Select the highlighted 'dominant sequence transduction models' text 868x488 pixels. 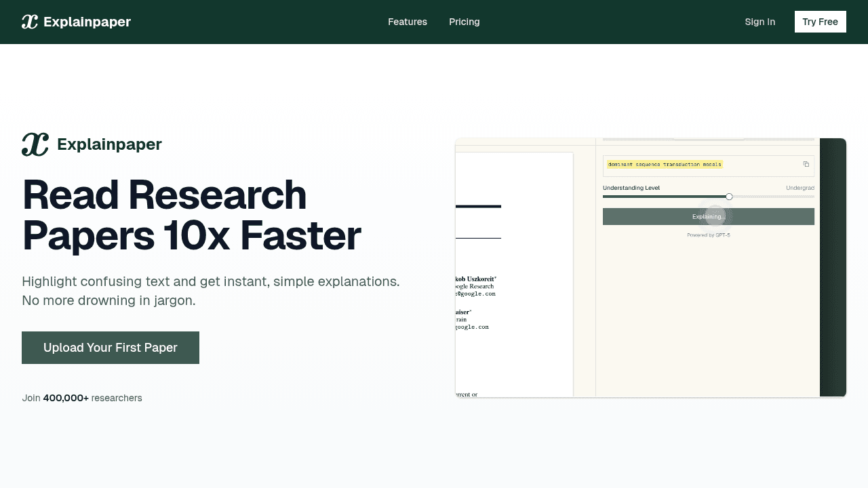click(x=665, y=164)
